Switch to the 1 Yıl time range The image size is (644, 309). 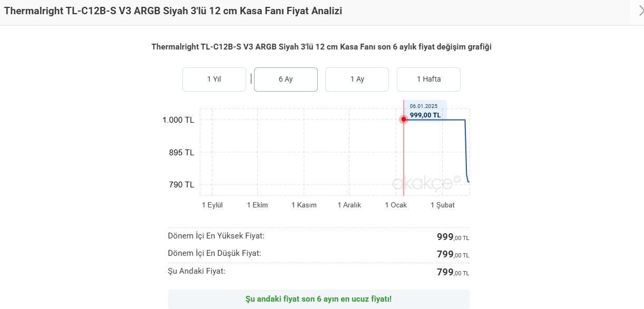[214, 79]
